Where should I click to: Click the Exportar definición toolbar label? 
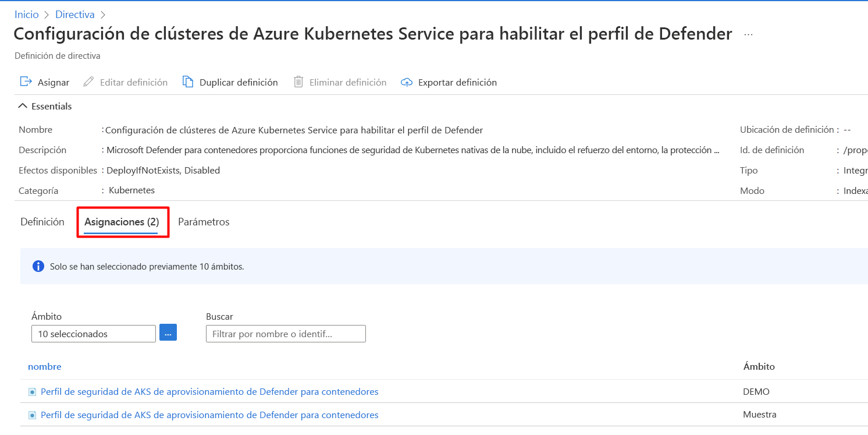[457, 83]
